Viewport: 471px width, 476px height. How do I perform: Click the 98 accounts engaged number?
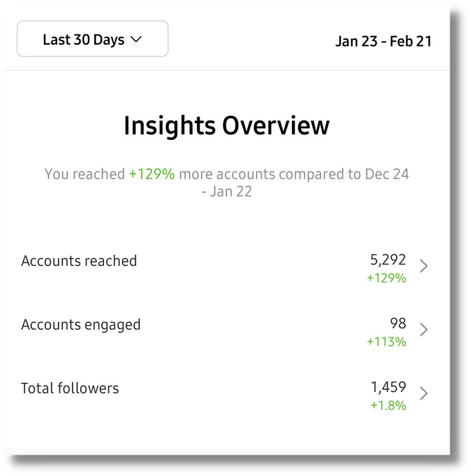[397, 323]
